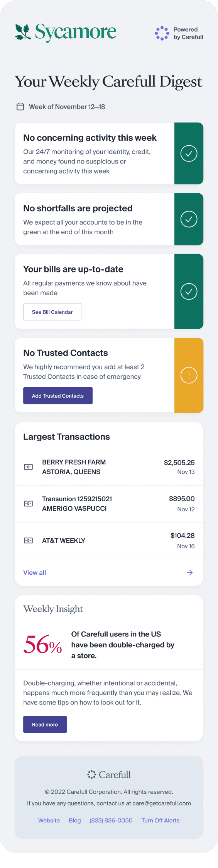218x868 pixels.
Task: Click checkmark icon on concerning activity card
Action: click(189, 153)
